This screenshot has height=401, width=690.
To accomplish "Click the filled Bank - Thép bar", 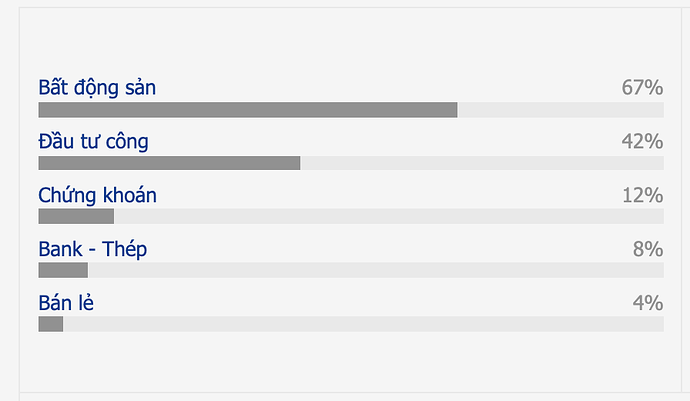I will 63,270.
